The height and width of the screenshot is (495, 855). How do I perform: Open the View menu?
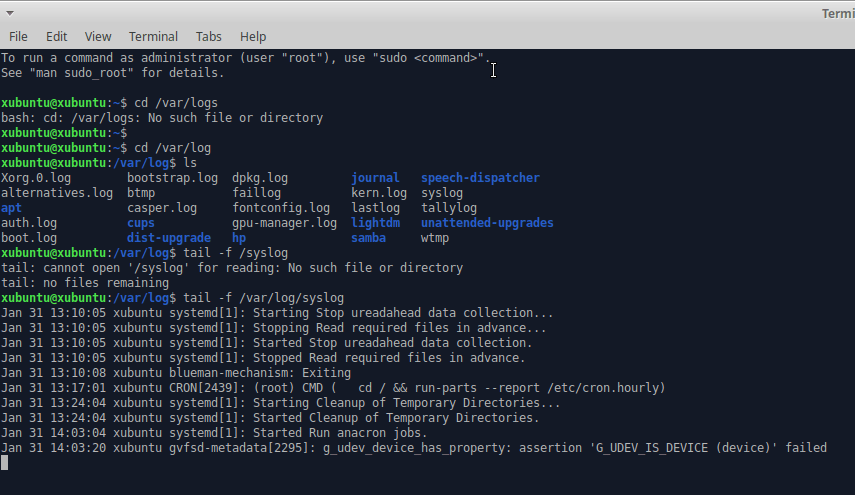(x=98, y=36)
